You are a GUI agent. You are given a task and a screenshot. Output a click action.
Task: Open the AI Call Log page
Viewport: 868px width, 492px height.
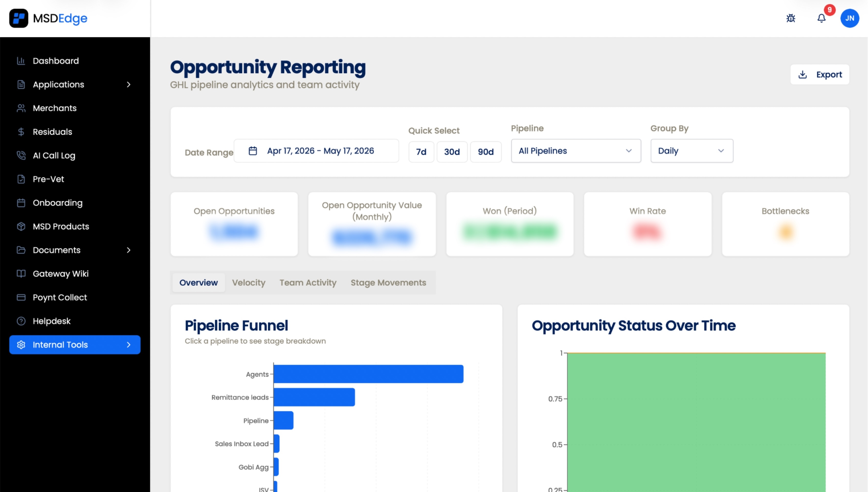coord(75,156)
